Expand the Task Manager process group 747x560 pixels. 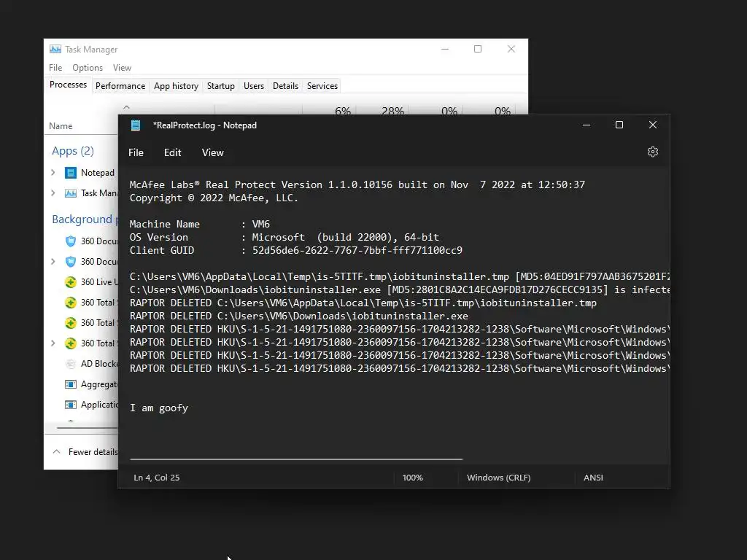53,192
